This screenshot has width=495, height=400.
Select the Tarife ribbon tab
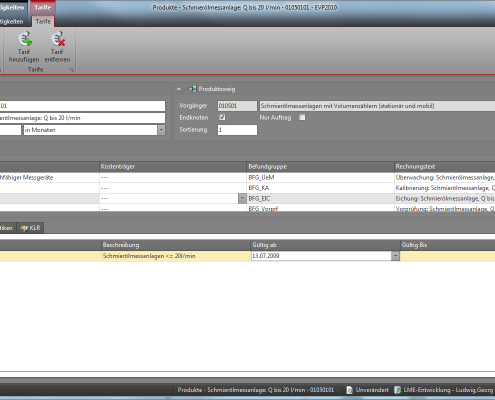43,21
